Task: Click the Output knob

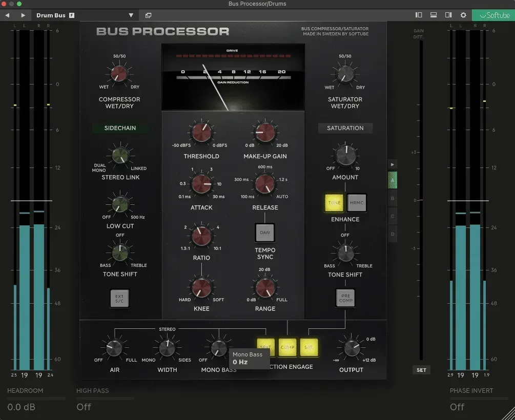Action: point(352,348)
